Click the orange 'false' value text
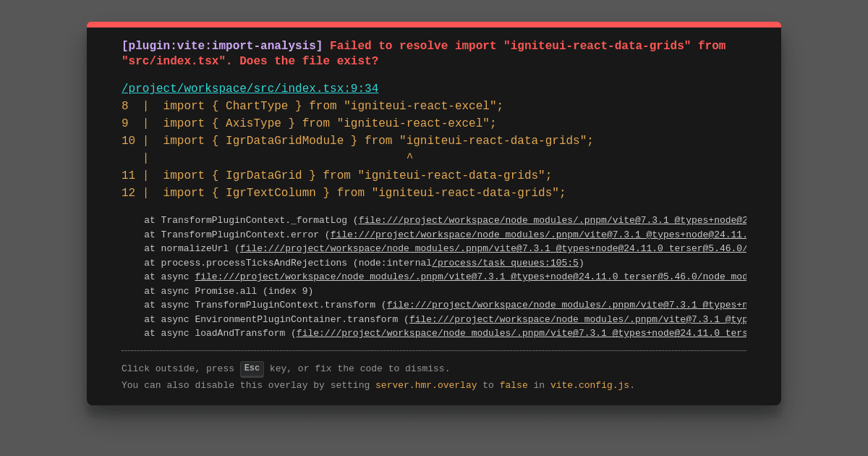The width and height of the screenshot is (868, 456). click(x=514, y=386)
